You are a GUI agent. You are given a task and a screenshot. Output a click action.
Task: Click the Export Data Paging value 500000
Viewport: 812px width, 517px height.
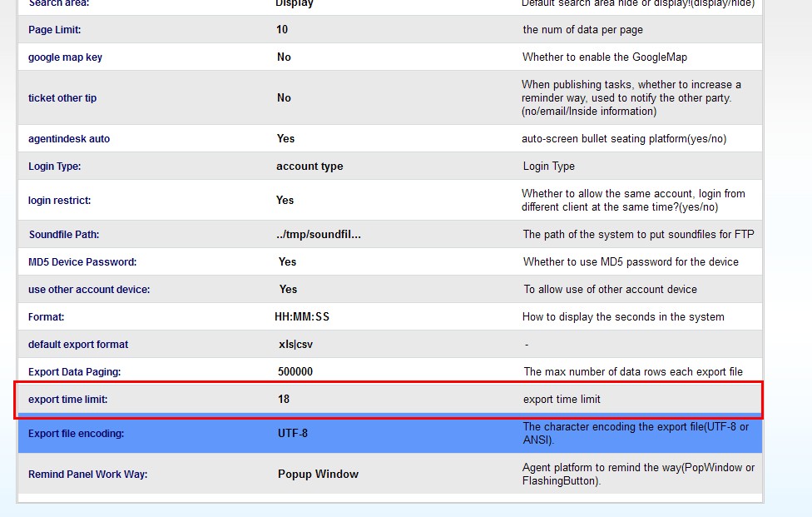[x=295, y=372]
